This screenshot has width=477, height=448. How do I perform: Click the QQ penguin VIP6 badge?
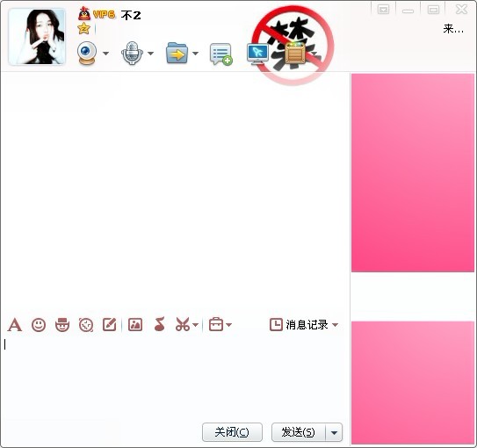click(97, 14)
